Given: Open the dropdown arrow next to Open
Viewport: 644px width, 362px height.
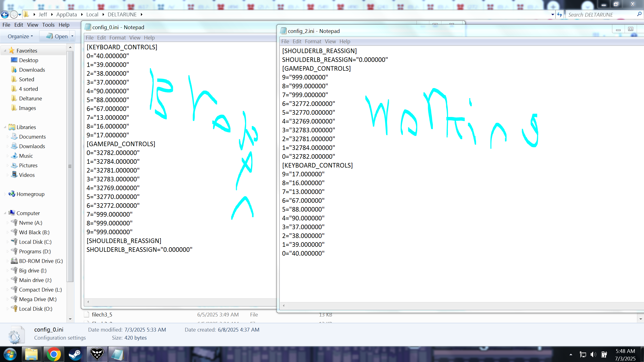Looking at the screenshot, I should tap(72, 36).
